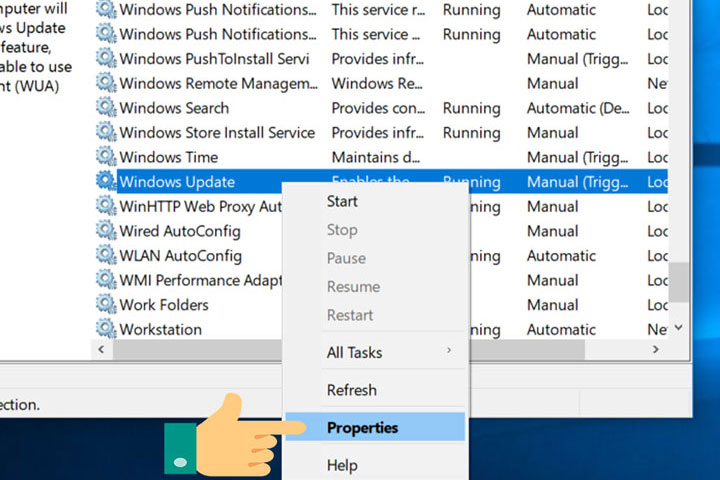Click gear icon of WinHTTP Web Proxy service

tap(106, 206)
